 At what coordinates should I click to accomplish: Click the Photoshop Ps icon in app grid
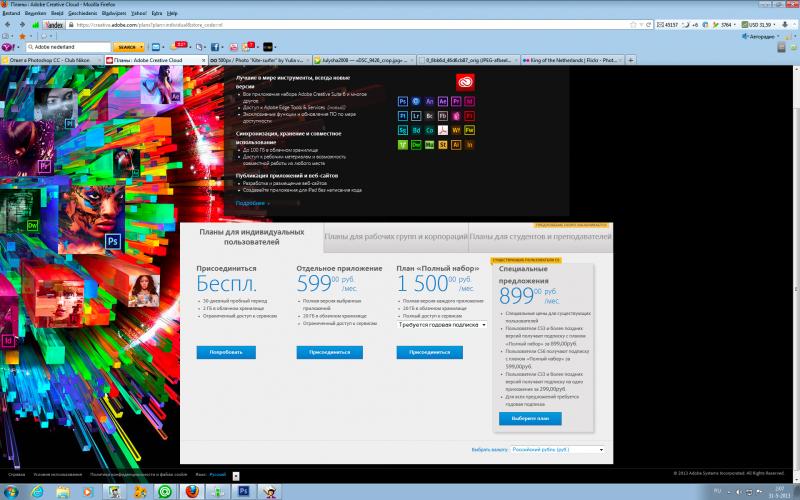point(403,101)
